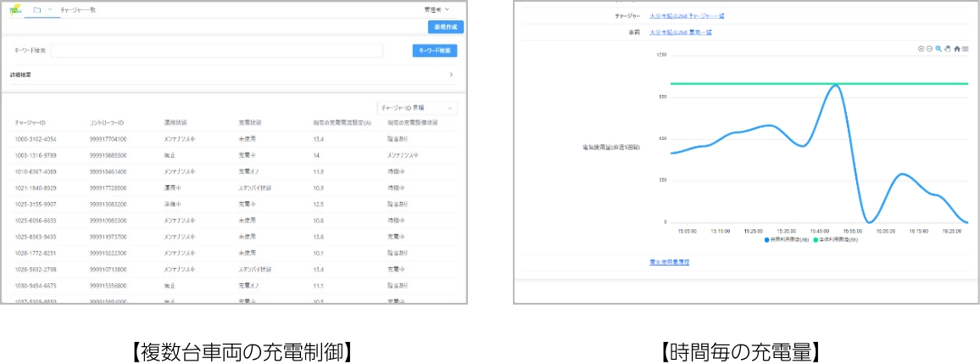Image resolution: width=980 pixels, height=364 pixels.
Task: Open the 管理者 user dropdown
Action: pyautogui.click(x=437, y=9)
